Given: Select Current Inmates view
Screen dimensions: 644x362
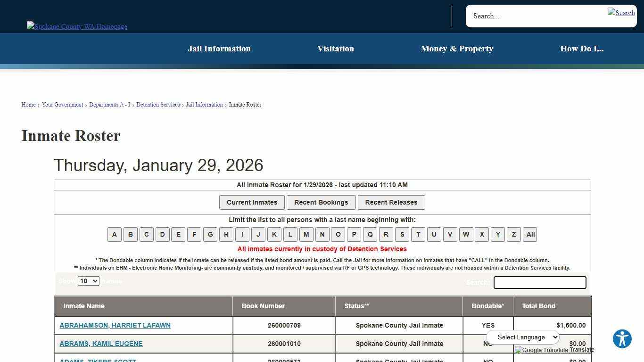Looking at the screenshot, I should pyautogui.click(x=252, y=202).
